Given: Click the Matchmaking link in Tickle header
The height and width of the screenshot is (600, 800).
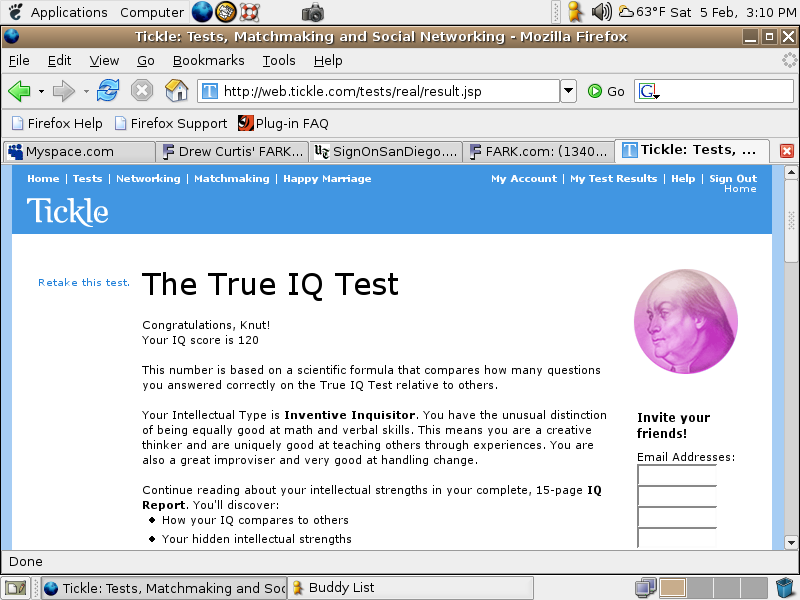Looking at the screenshot, I should pos(232,179).
